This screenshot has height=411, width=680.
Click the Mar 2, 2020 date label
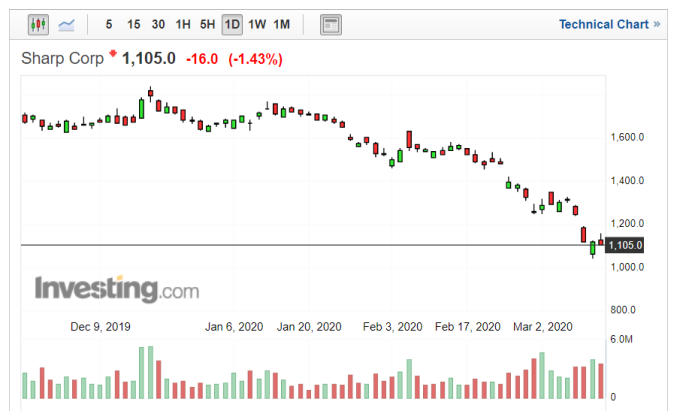click(543, 327)
